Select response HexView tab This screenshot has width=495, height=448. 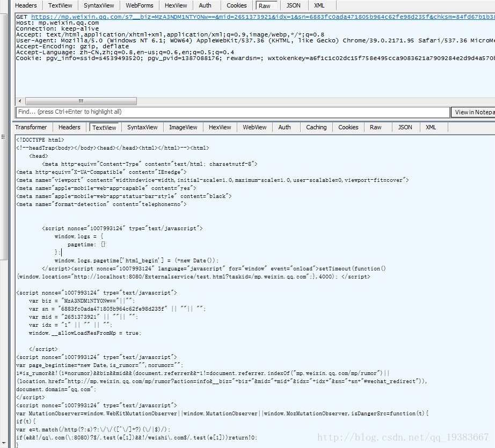click(220, 127)
